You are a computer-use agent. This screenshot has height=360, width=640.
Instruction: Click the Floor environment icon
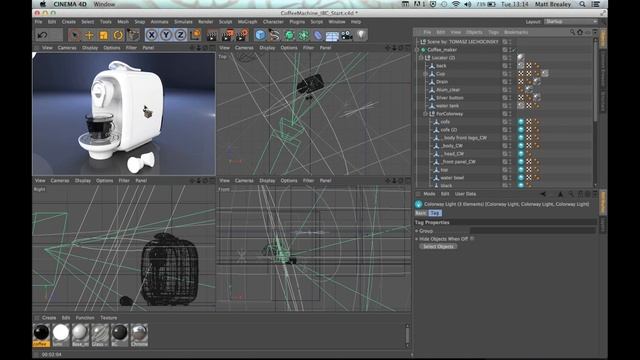coord(332,36)
